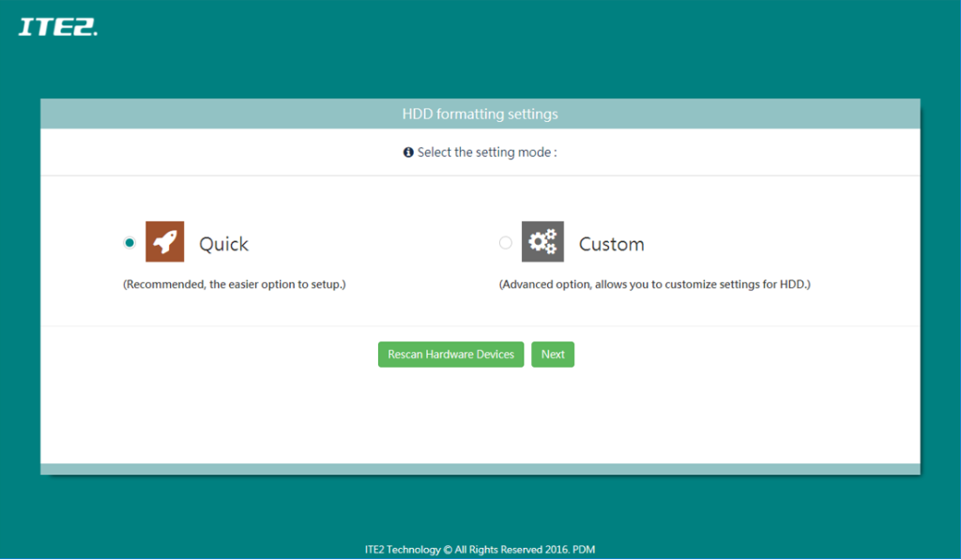The height and width of the screenshot is (560, 961).
Task: Click the Quick label text
Action: [222, 243]
